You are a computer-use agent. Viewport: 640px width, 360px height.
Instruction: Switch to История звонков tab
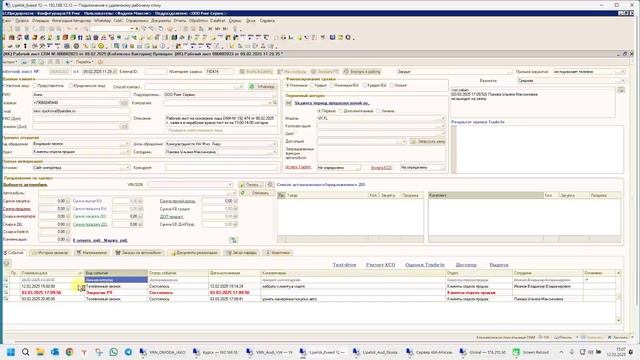click(x=50, y=253)
